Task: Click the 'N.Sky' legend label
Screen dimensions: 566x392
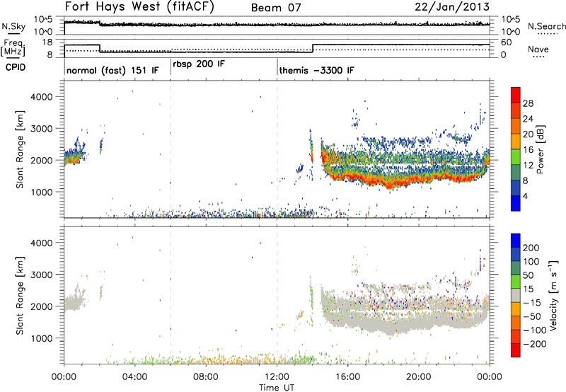Action: (x=13, y=26)
